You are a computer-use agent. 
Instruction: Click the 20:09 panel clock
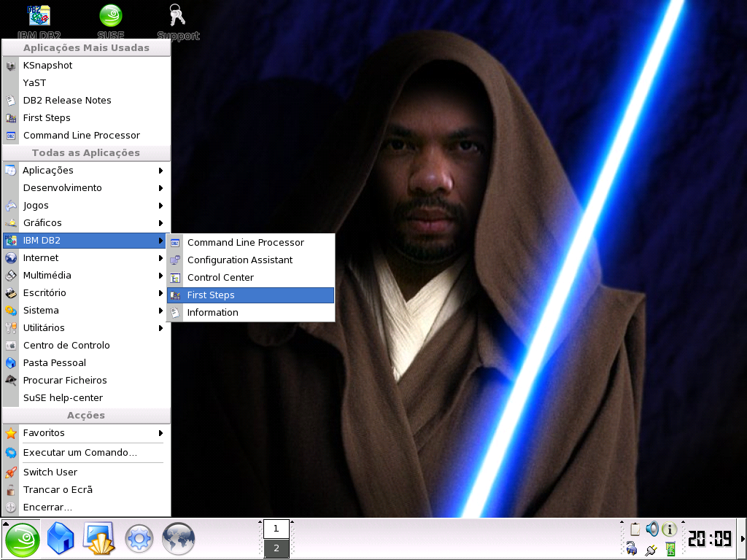pyautogui.click(x=710, y=539)
